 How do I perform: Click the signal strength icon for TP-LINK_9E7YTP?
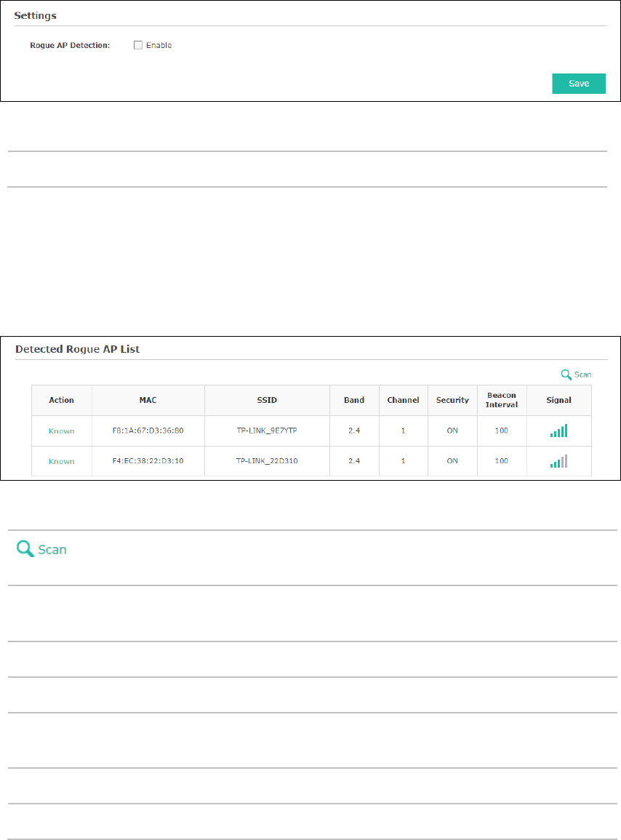tap(559, 431)
